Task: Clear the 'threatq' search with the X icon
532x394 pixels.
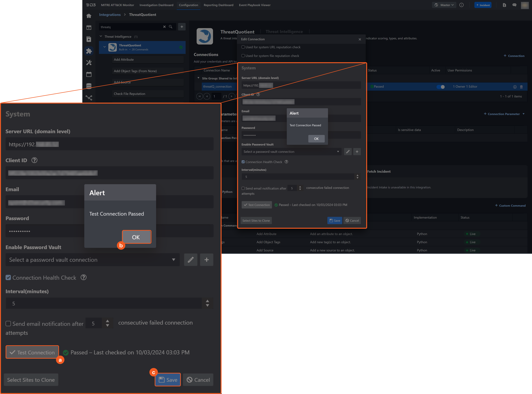Action: 164,27
